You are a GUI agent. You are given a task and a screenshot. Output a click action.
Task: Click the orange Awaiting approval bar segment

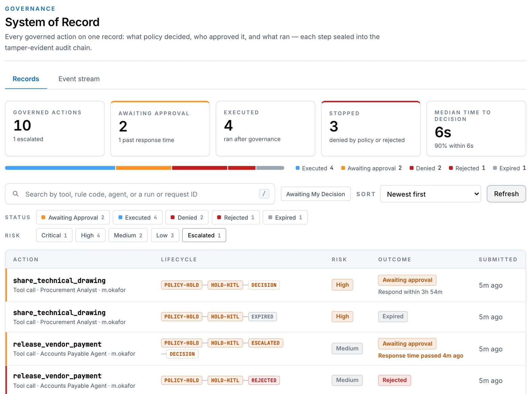pyautogui.click(x=144, y=168)
